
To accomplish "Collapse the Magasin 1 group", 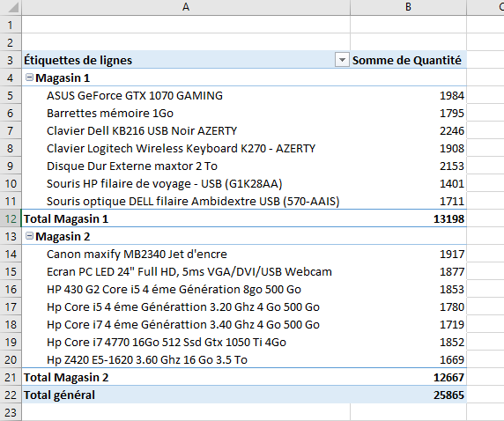I will pos(29,78).
